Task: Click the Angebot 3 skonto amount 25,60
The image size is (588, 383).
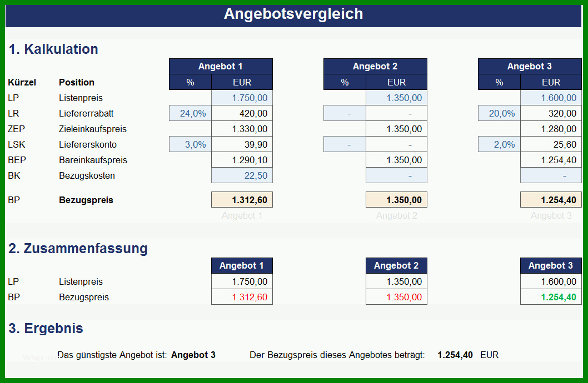Action: (551, 144)
